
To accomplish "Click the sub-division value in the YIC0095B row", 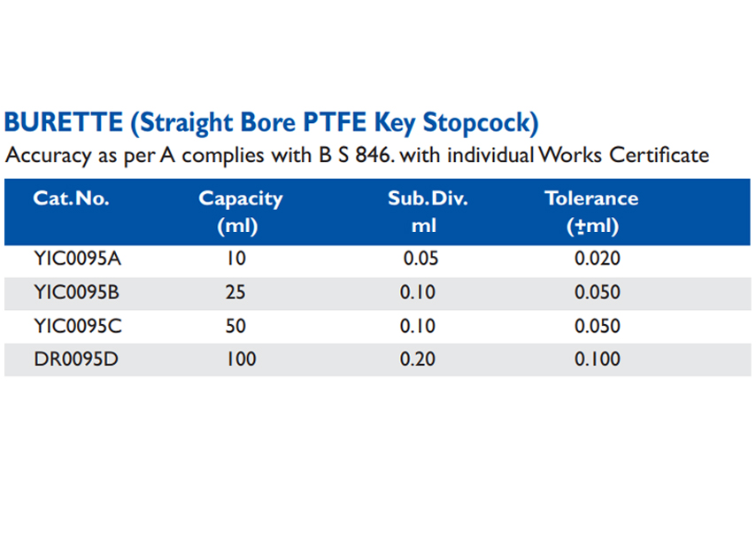I will (418, 292).
